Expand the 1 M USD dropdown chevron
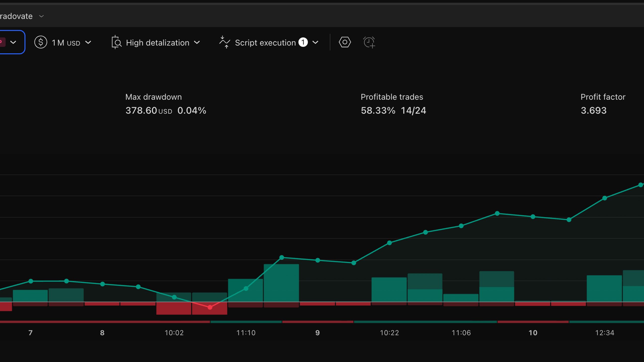Viewport: 644px width, 362px height. (x=88, y=42)
